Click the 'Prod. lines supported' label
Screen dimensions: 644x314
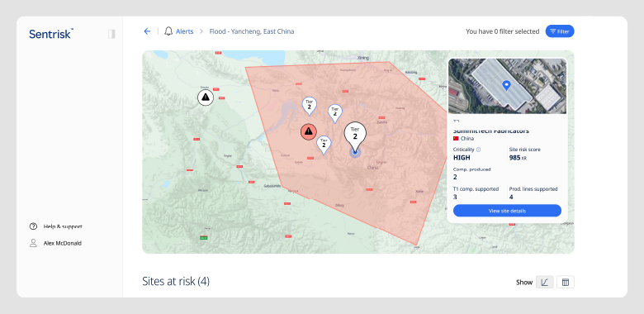click(x=533, y=189)
